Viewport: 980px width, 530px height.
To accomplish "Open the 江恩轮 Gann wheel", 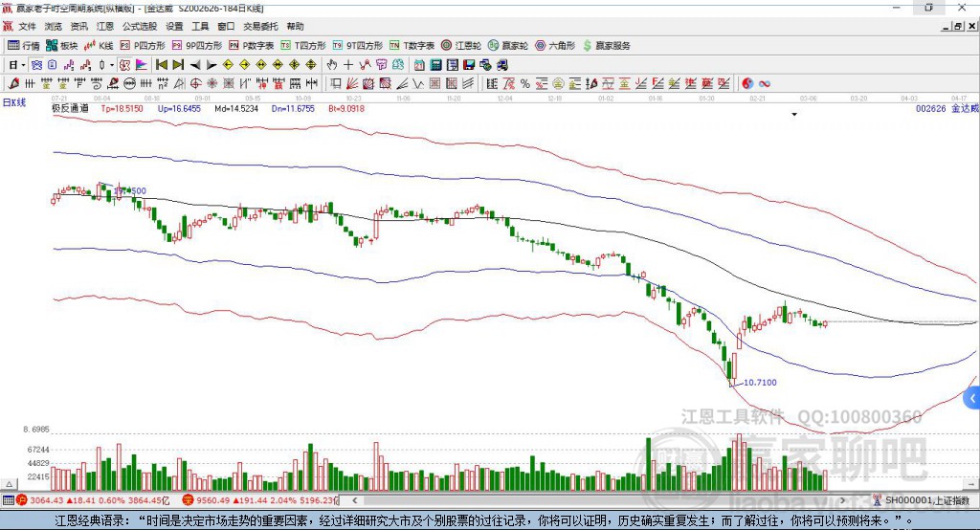I will point(461,46).
